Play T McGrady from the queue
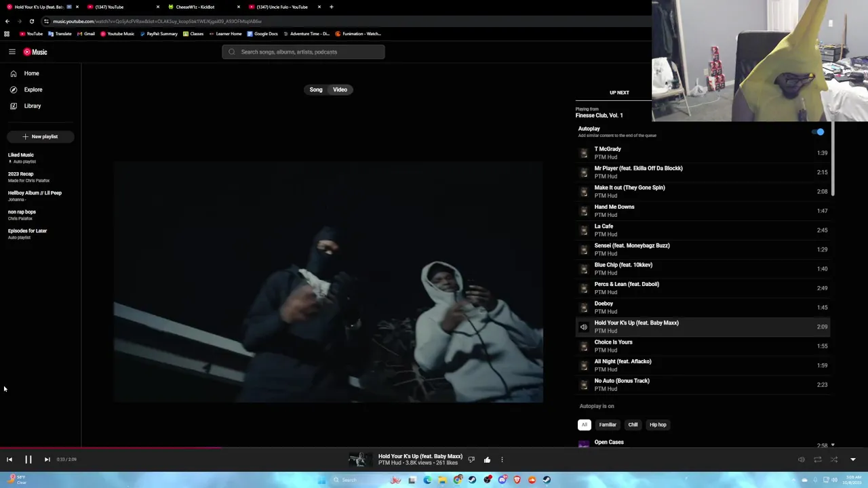This screenshot has height=488, width=868. coord(703,152)
